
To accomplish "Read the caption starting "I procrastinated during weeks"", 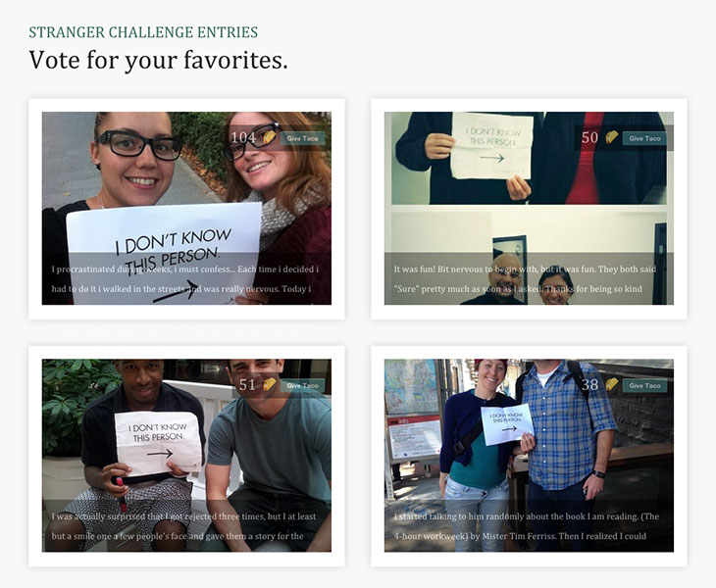I will coord(185,278).
